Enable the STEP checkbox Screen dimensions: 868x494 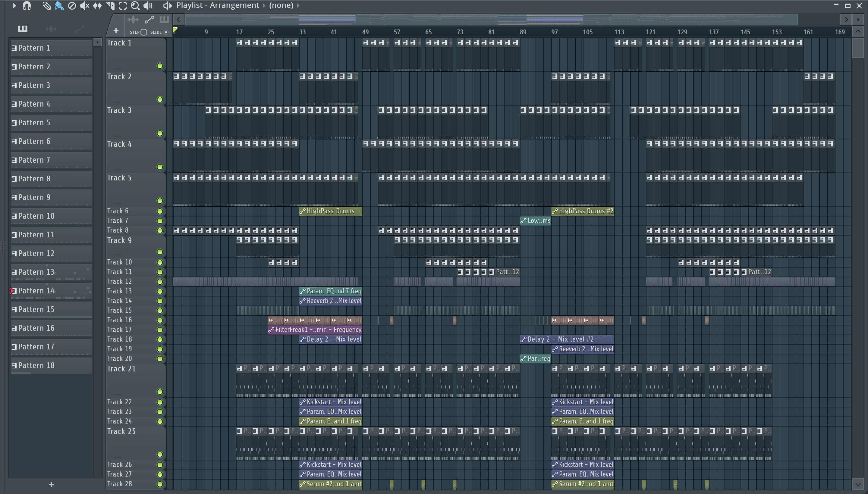[143, 32]
